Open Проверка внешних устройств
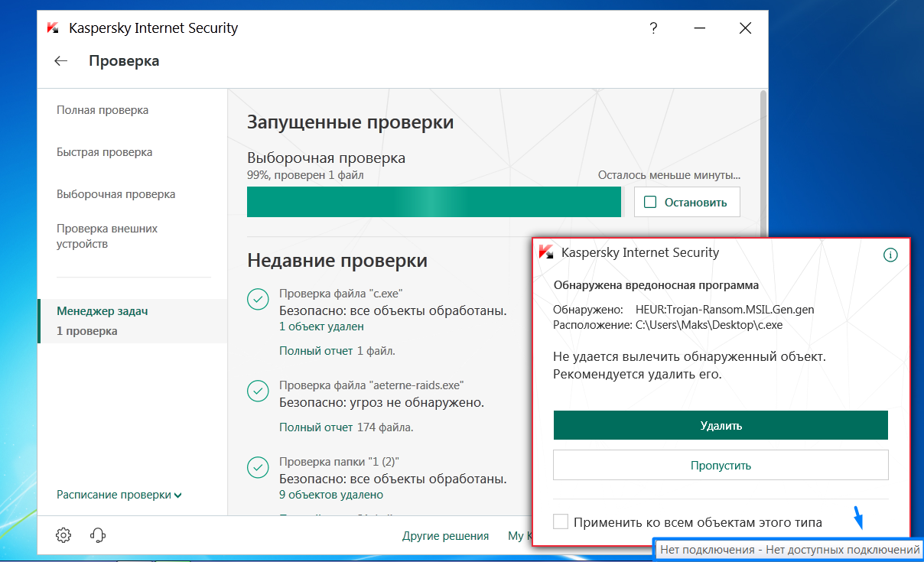This screenshot has width=924, height=562. [x=107, y=236]
